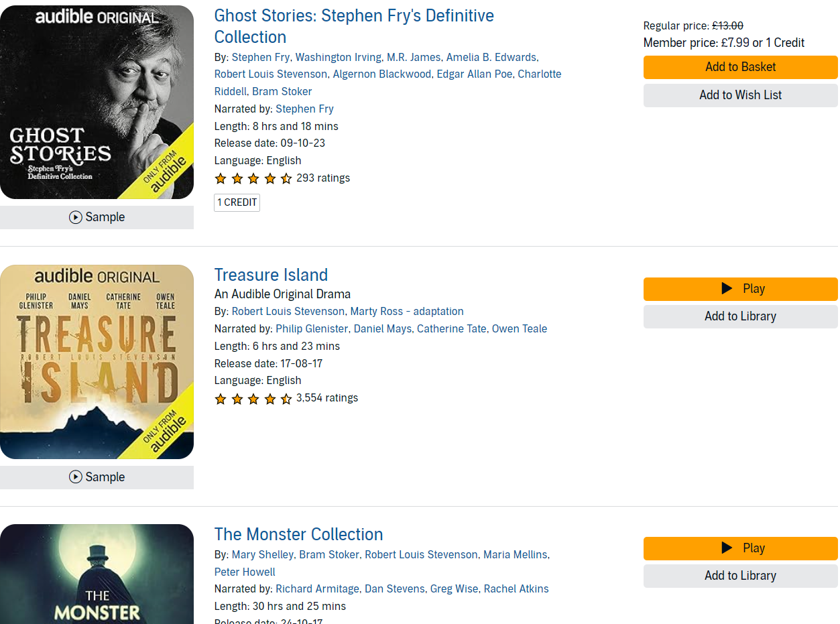This screenshot has height=624, width=840.
Task: Add Ghost Stories to Basket
Action: pyautogui.click(x=740, y=67)
